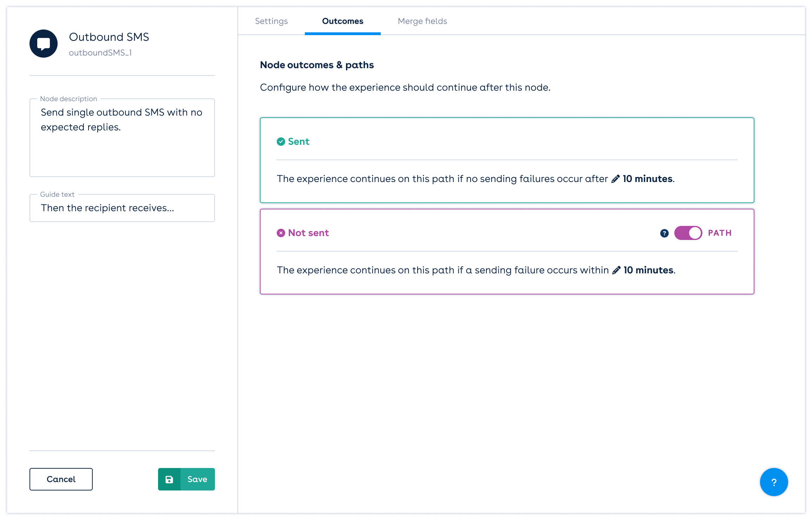Click the pencil icon before Not sent's 10 minutes
Image resolution: width=812 pixels, height=520 pixels.
click(616, 270)
